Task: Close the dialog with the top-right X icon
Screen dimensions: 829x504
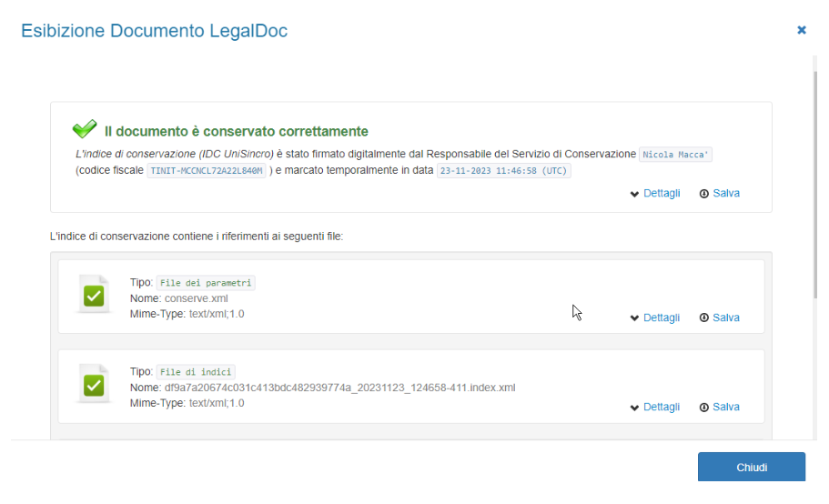Action: [801, 30]
